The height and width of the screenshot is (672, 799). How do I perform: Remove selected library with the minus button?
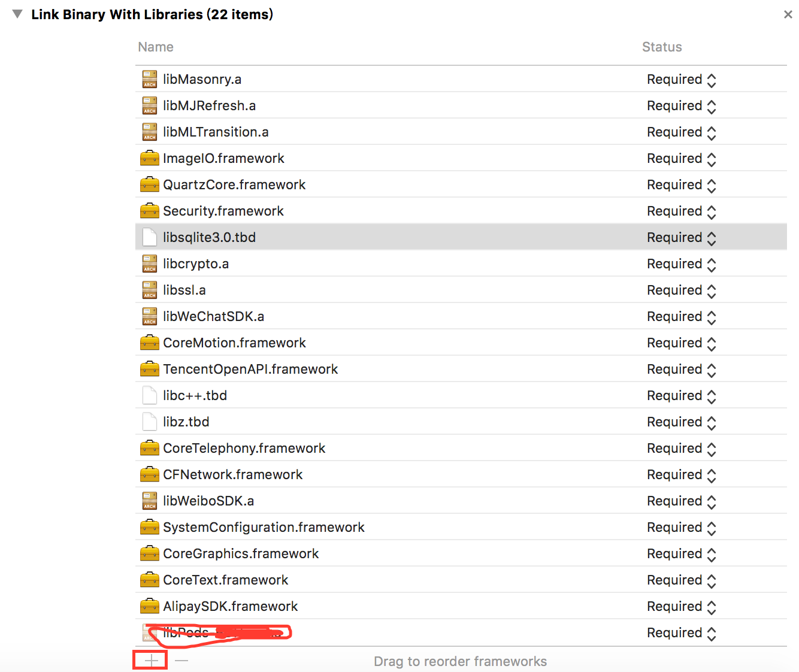[182, 661]
